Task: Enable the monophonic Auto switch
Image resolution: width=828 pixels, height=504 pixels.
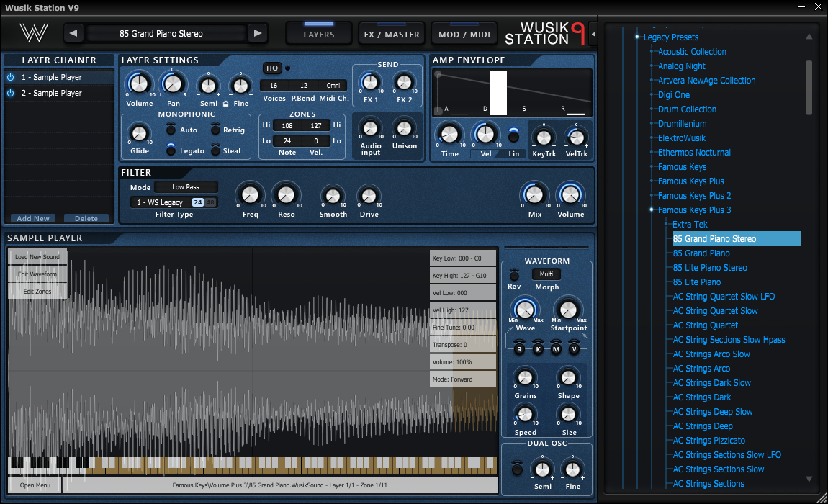Action: [x=171, y=130]
